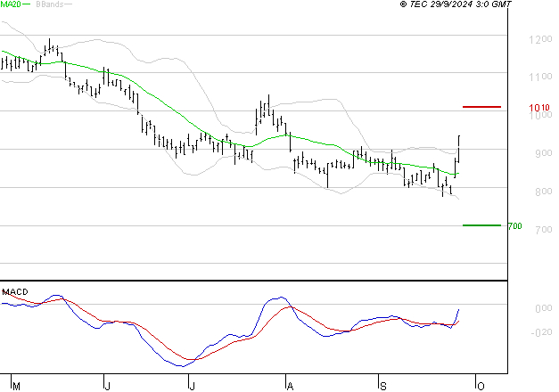Image resolution: width=559 pixels, height=392 pixels.
Task: Click the TEC 29/9/2024 copyright text
Action: tap(456, 4)
